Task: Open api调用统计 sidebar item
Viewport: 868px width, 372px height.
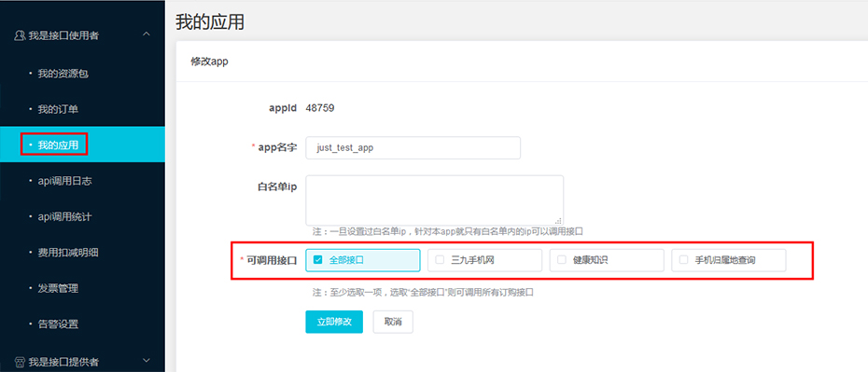Action: (x=64, y=217)
